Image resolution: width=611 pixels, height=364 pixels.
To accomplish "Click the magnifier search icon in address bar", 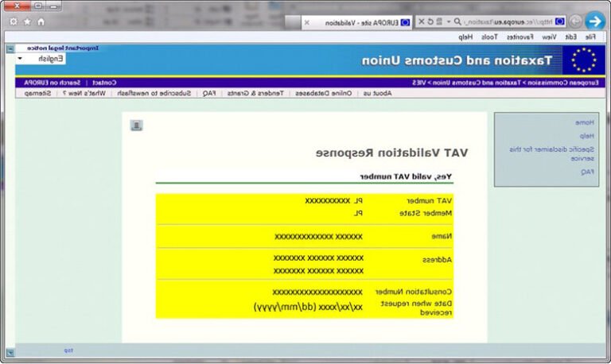I will (457, 21).
